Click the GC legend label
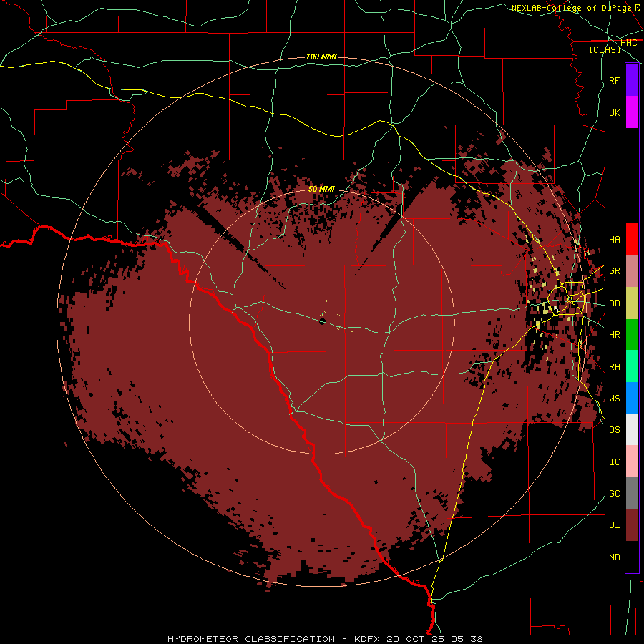Image resolution: width=644 pixels, height=644 pixels. (x=614, y=493)
